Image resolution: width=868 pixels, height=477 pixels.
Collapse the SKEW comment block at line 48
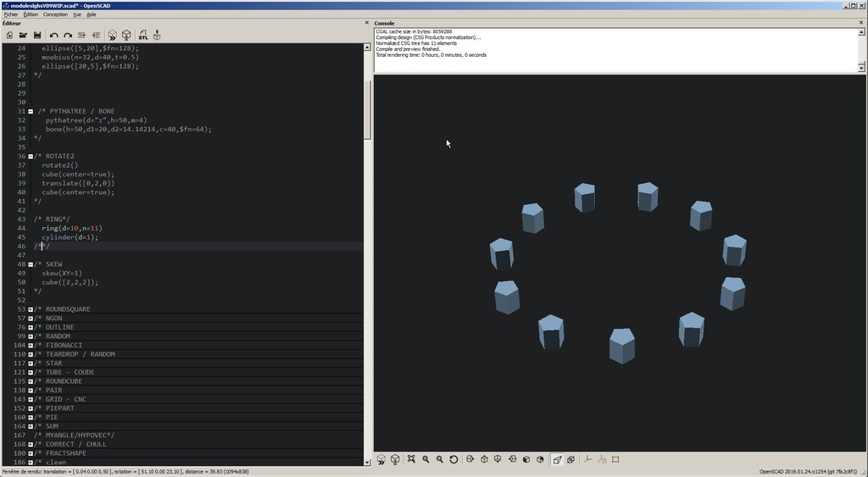click(31, 264)
